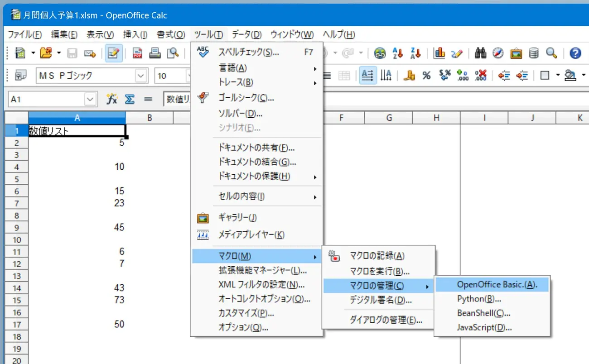Export directly as PDF icon
This screenshot has width=589, height=364.
click(138, 53)
